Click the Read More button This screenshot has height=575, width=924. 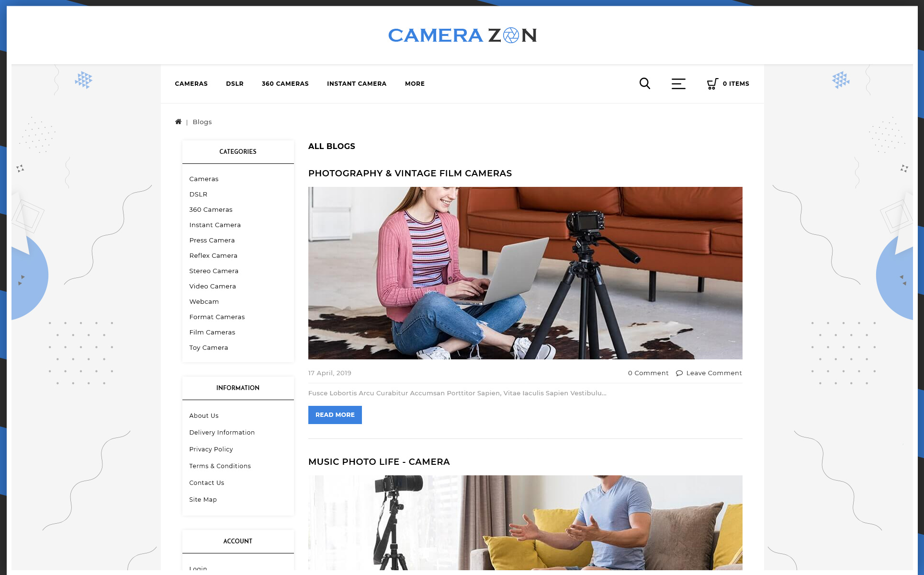pos(335,415)
